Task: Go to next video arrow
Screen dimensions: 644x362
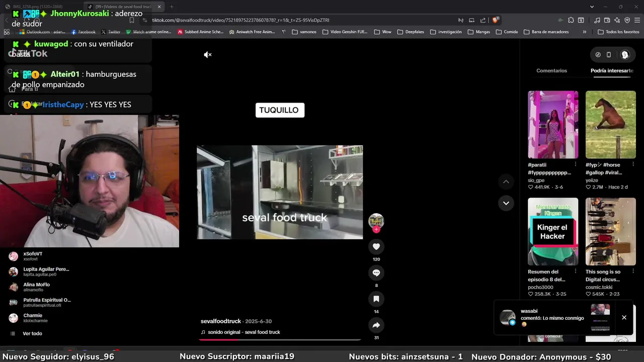Action: tap(506, 203)
